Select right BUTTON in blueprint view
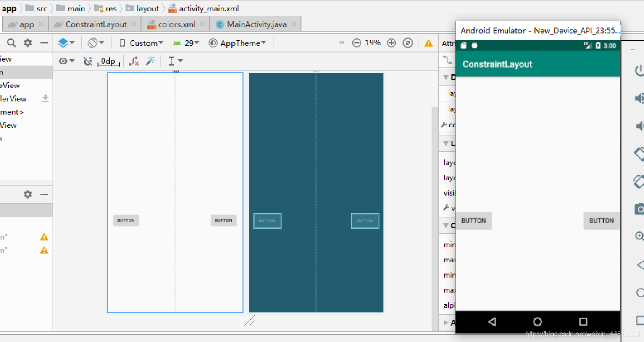 tap(365, 221)
